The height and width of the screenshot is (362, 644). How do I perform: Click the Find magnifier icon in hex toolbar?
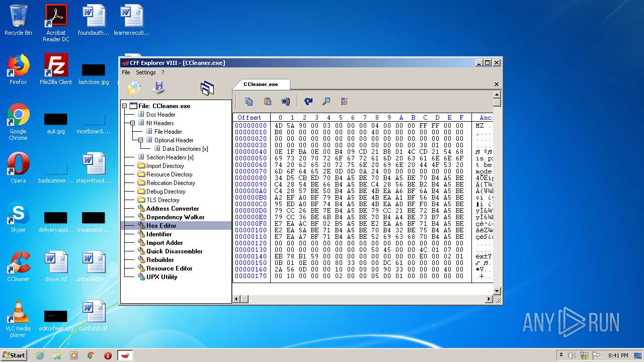coord(327,102)
